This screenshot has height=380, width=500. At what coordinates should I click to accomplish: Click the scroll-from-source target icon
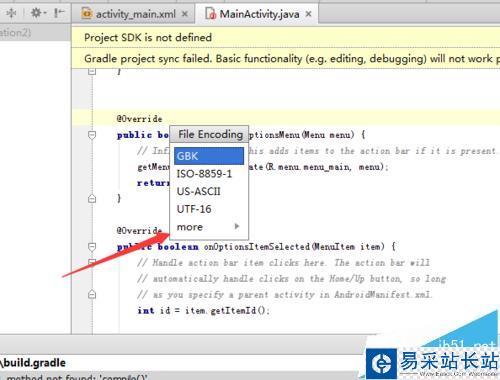[x=11, y=13]
